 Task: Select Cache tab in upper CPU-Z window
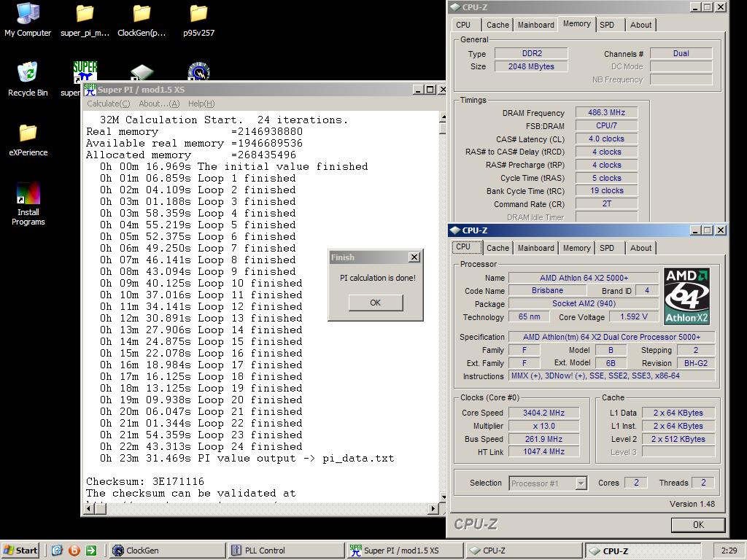498,25
